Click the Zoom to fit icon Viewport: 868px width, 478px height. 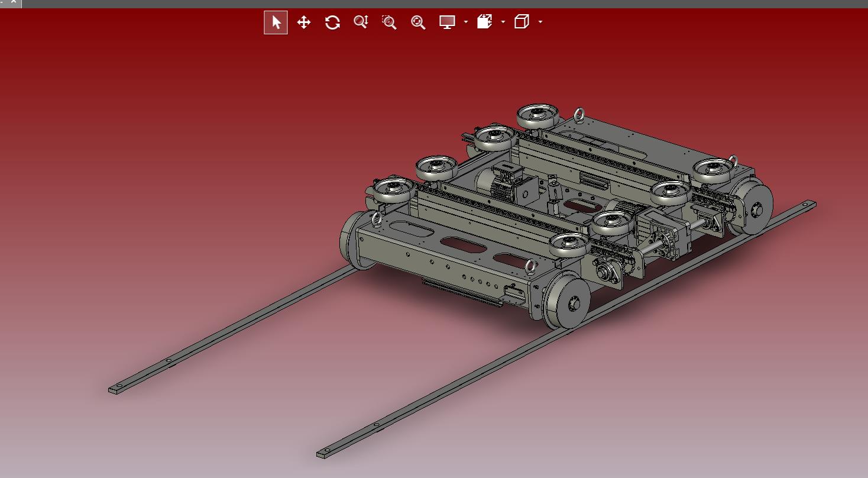point(418,22)
